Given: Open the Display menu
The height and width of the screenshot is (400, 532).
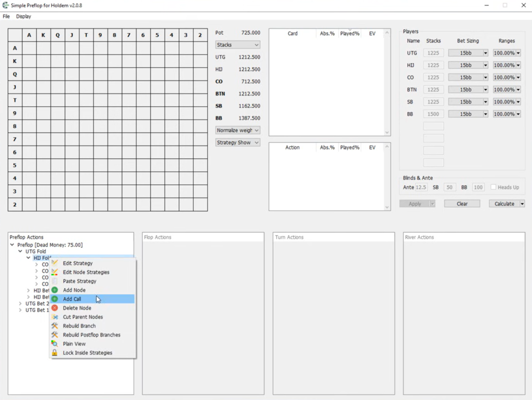Looking at the screenshot, I should [23, 16].
